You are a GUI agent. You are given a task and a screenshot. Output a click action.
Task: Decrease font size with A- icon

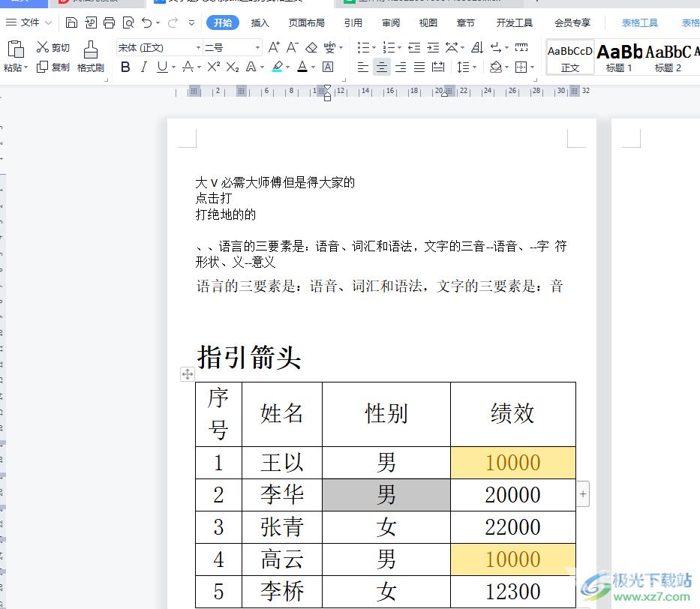tap(293, 47)
